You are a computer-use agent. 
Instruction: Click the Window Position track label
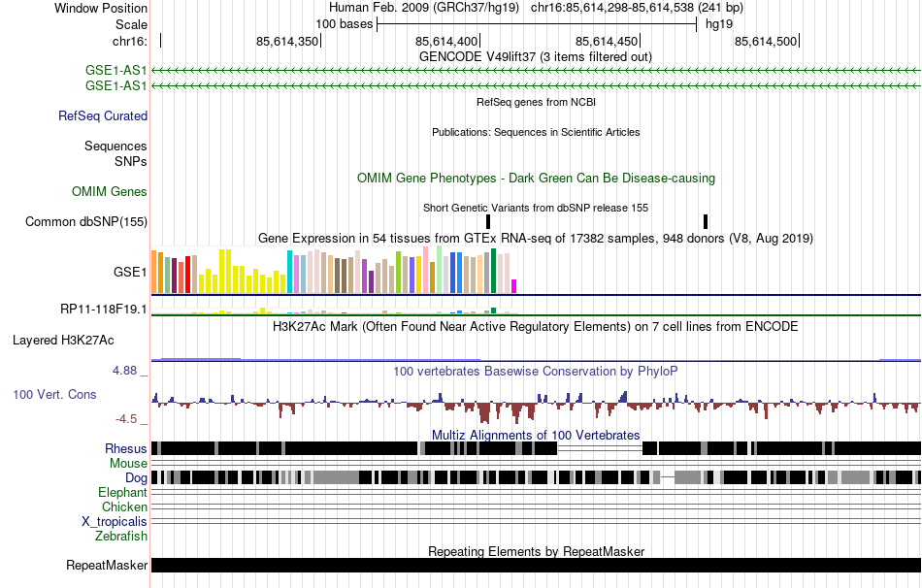(x=101, y=8)
